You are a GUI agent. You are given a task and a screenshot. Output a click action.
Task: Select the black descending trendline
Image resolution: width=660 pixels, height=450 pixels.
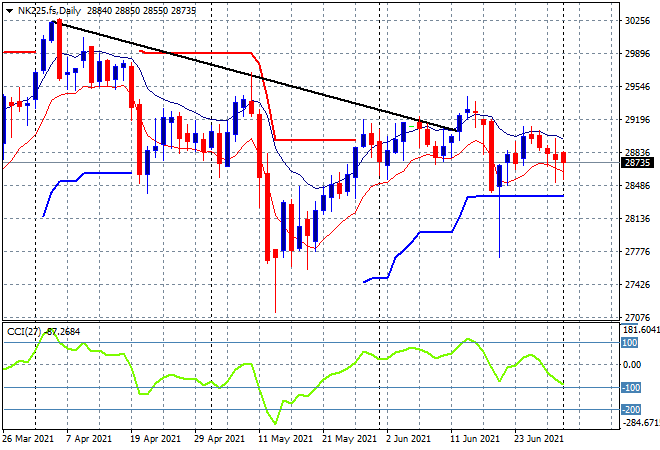point(257,77)
